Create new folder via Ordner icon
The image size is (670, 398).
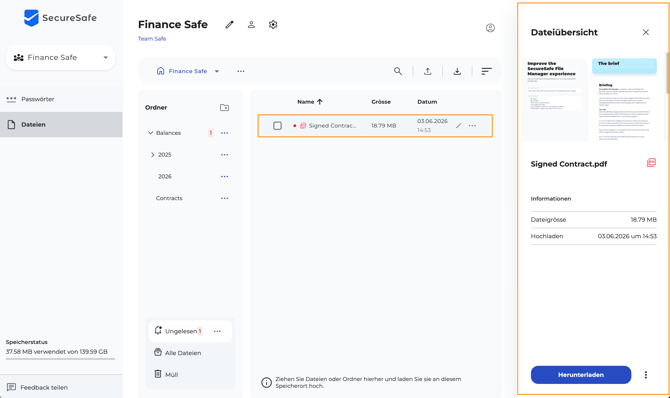224,108
